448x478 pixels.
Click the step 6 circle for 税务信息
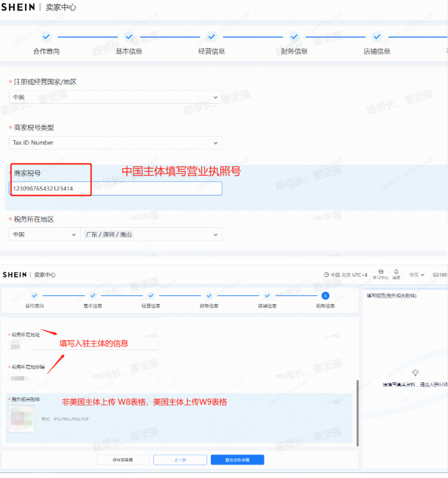coord(326,295)
